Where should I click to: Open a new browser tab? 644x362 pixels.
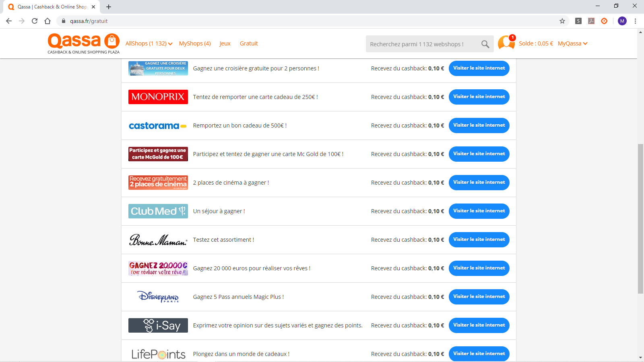(109, 7)
